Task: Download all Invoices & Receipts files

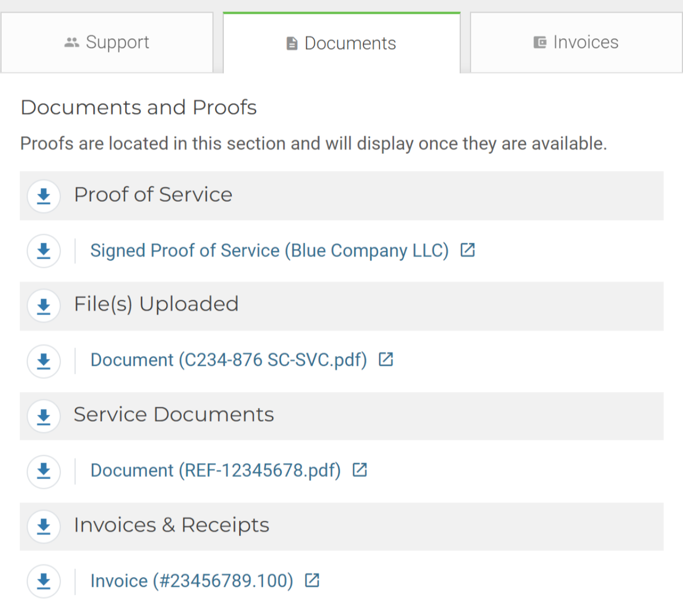Action: (44, 527)
